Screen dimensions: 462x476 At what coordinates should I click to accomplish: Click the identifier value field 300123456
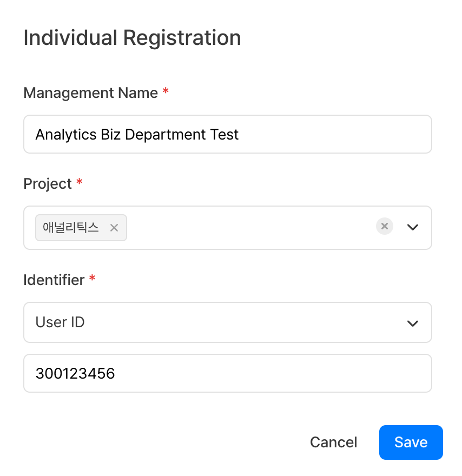point(75,373)
